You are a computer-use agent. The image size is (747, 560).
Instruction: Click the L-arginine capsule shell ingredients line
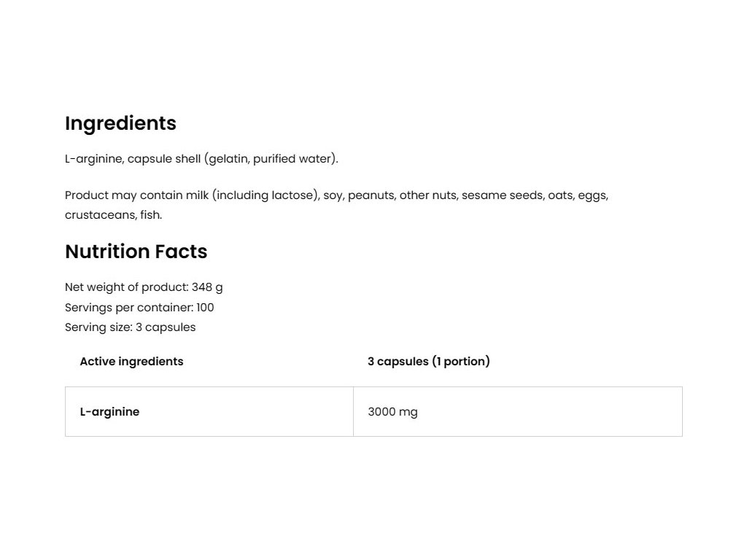(201, 159)
